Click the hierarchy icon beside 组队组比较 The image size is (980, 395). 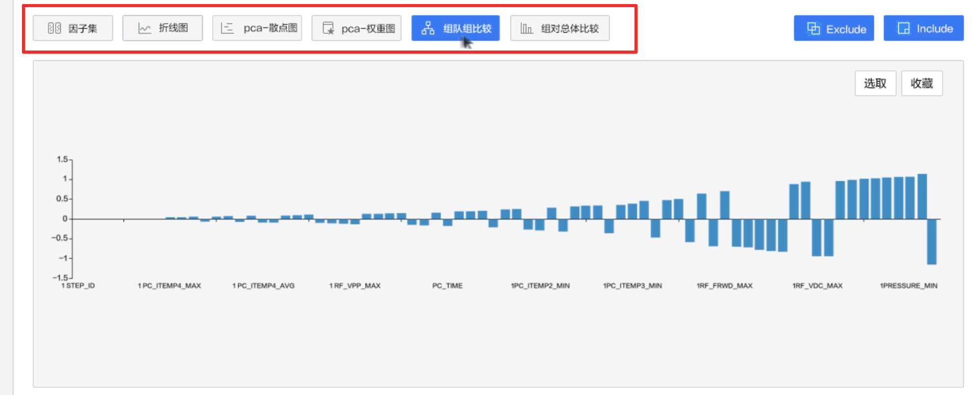[x=428, y=28]
